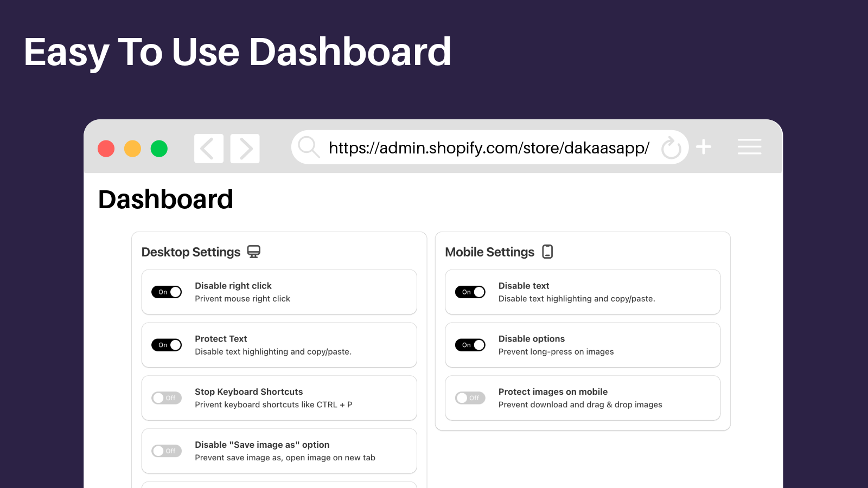Screen dimensions: 868x488
Task: Open the browser hamburger menu
Action: point(749,146)
